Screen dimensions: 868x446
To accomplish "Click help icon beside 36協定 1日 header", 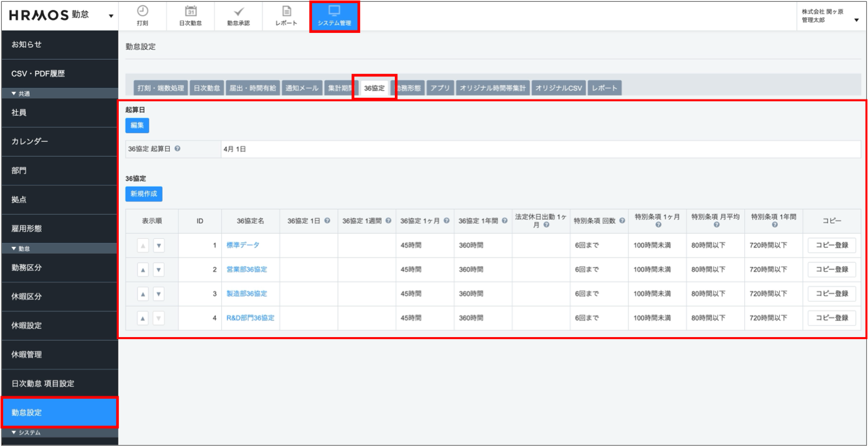I will (x=327, y=221).
